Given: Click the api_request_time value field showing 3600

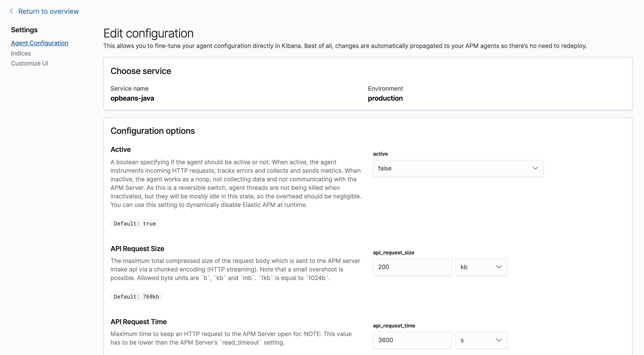Looking at the screenshot, I should coord(412,340).
